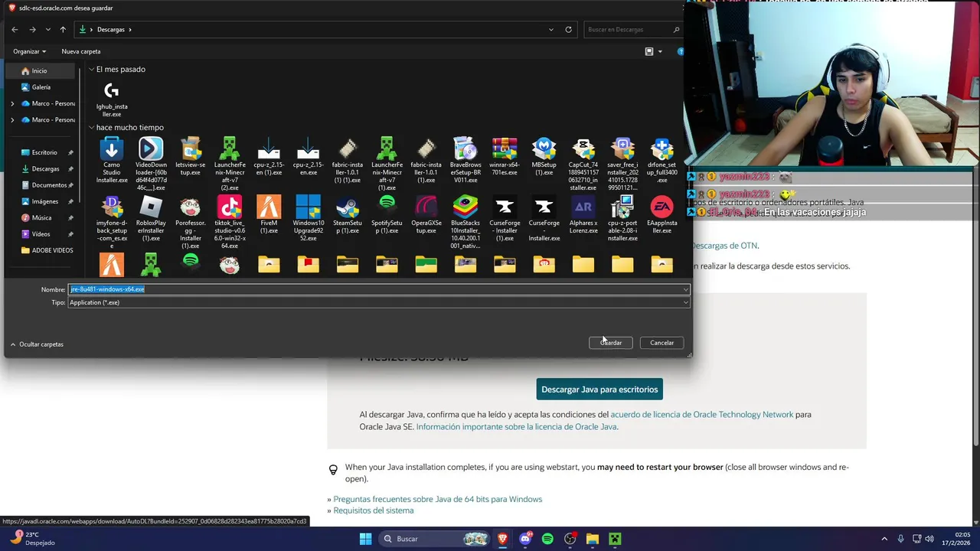Open the view options dropdown
The width and height of the screenshot is (980, 551).
[x=660, y=51]
